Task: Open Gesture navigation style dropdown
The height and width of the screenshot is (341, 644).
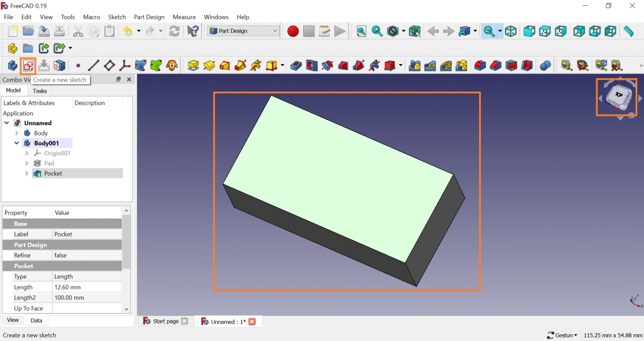Action: pyautogui.click(x=562, y=335)
